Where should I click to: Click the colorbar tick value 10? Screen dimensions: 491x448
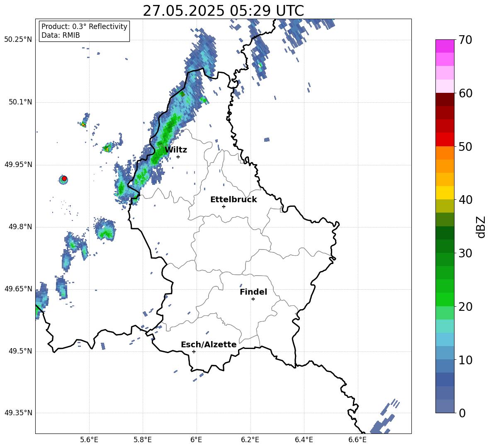coord(465,360)
